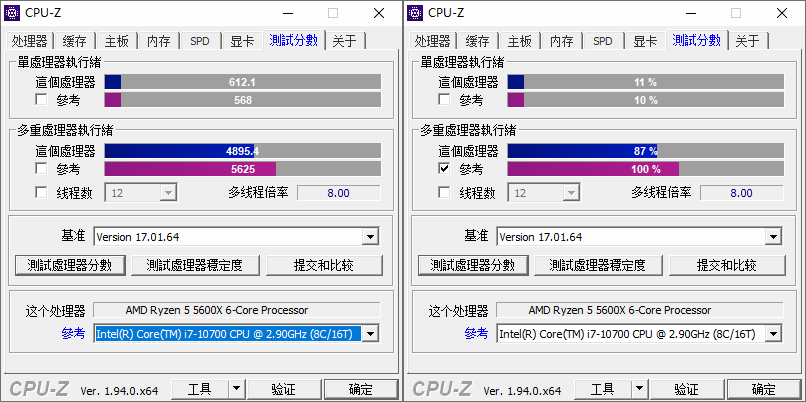Click multi-thread bar showing 4895.4
The image size is (806, 402).
[243, 151]
